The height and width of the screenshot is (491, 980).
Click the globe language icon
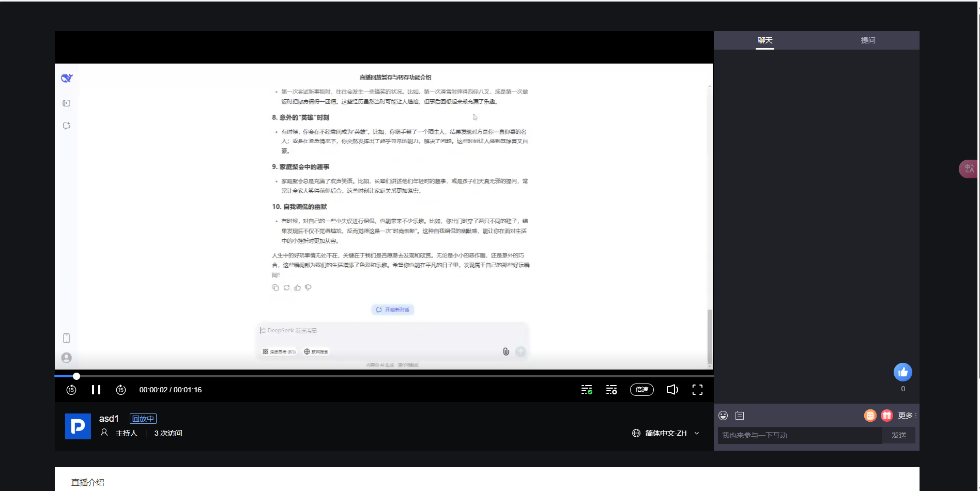636,433
